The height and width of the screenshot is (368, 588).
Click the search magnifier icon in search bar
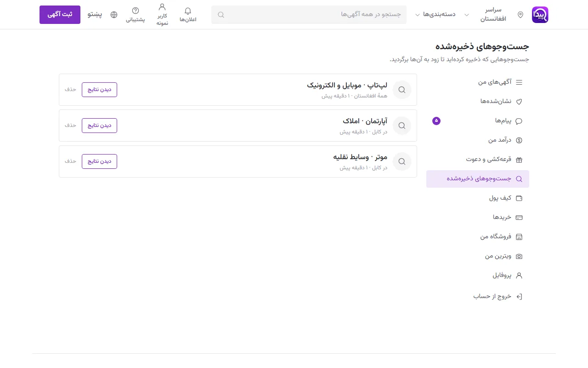coord(221,15)
